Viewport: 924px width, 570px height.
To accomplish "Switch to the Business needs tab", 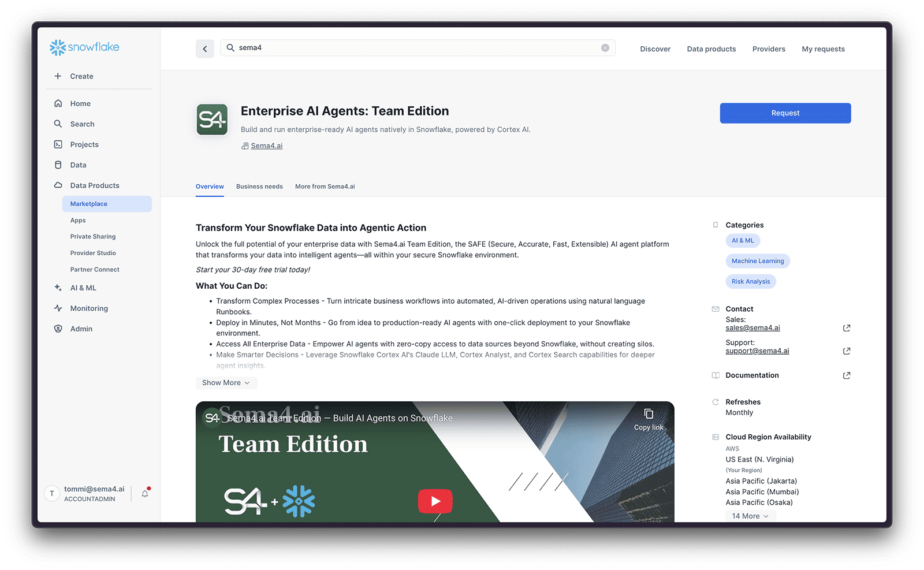I will coord(259,186).
